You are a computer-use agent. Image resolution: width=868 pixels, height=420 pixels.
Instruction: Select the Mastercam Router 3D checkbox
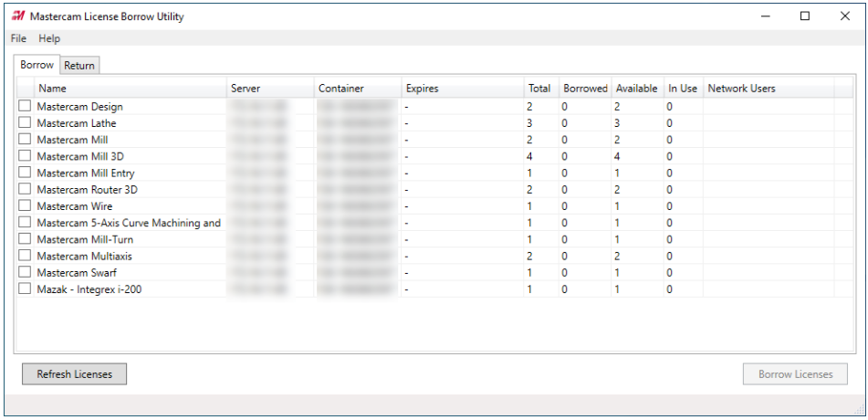click(25, 189)
